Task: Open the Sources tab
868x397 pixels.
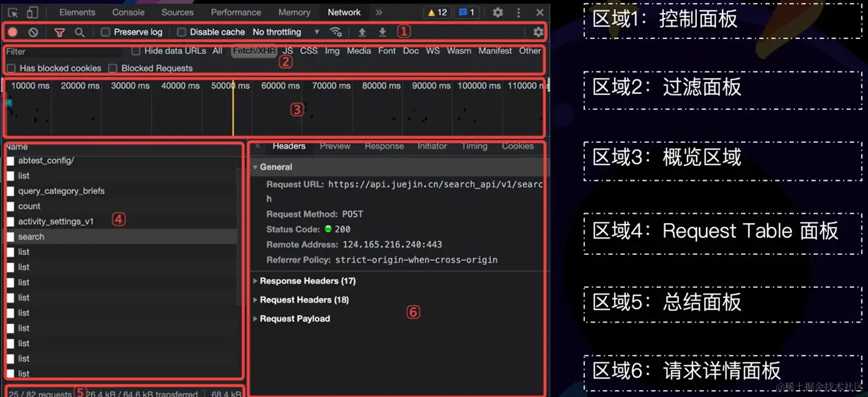Action: pos(177,12)
